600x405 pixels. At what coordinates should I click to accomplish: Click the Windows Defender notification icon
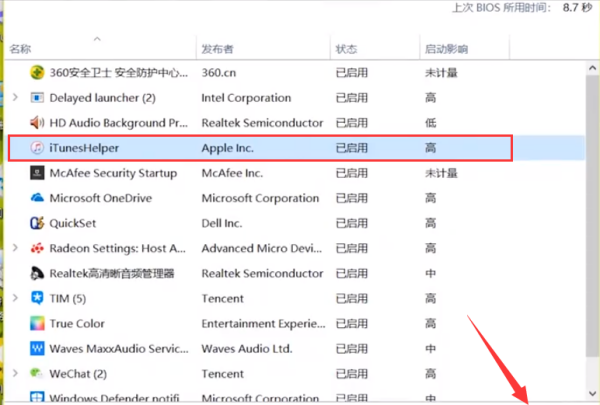(x=37, y=396)
